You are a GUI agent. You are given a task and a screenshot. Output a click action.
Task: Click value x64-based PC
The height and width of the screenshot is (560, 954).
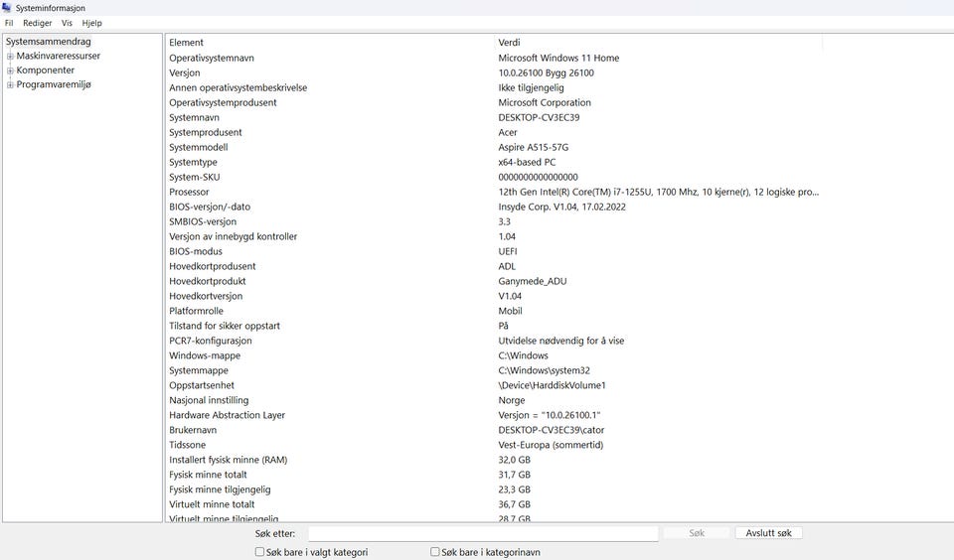point(527,163)
